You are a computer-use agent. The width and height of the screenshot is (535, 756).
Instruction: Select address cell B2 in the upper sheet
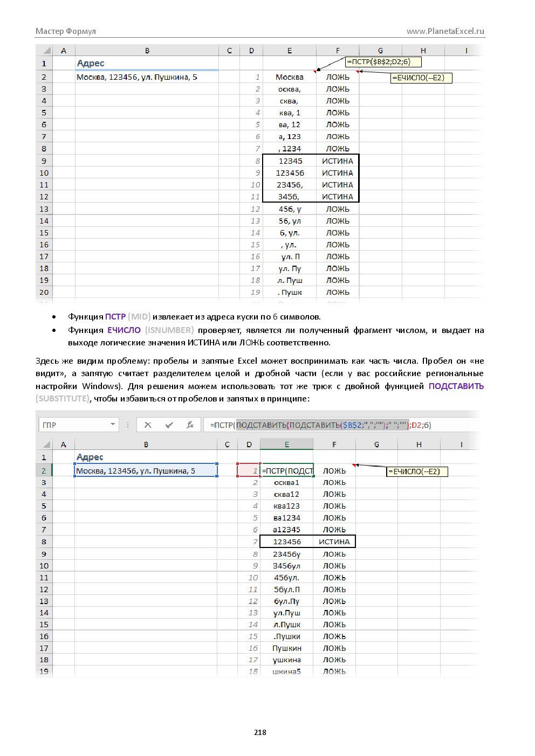(147, 77)
